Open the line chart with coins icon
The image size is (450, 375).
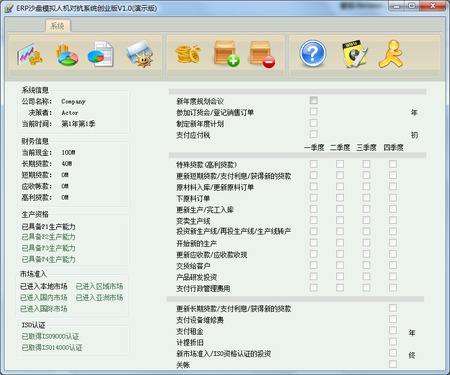31,55
